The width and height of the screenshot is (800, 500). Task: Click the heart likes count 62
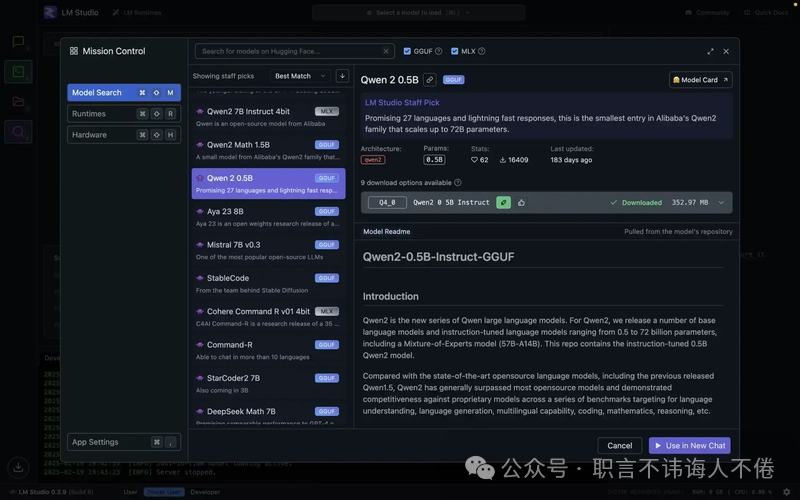pos(480,160)
